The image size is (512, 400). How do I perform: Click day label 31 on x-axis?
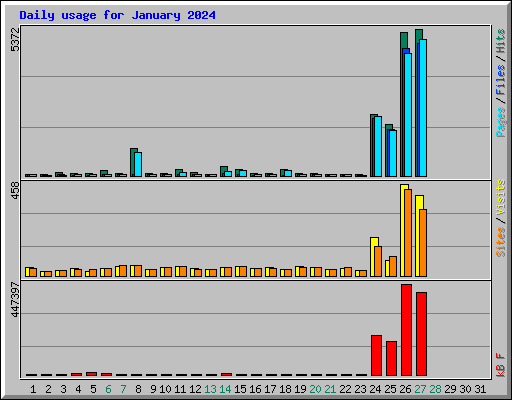click(x=480, y=389)
